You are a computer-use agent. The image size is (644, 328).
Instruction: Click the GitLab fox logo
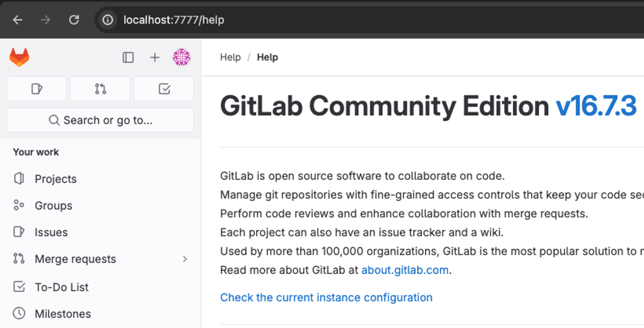tap(19, 57)
